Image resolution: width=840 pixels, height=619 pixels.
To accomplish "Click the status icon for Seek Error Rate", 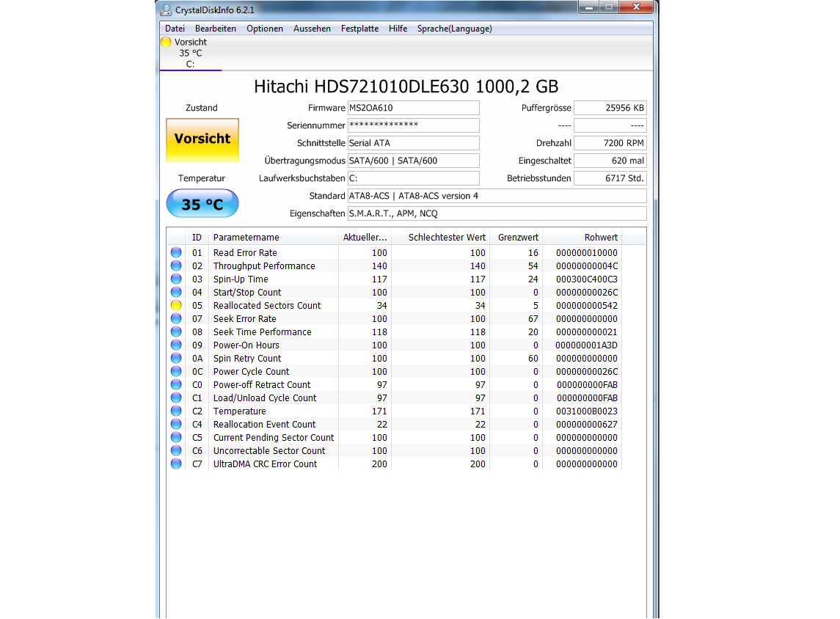I will click(176, 318).
